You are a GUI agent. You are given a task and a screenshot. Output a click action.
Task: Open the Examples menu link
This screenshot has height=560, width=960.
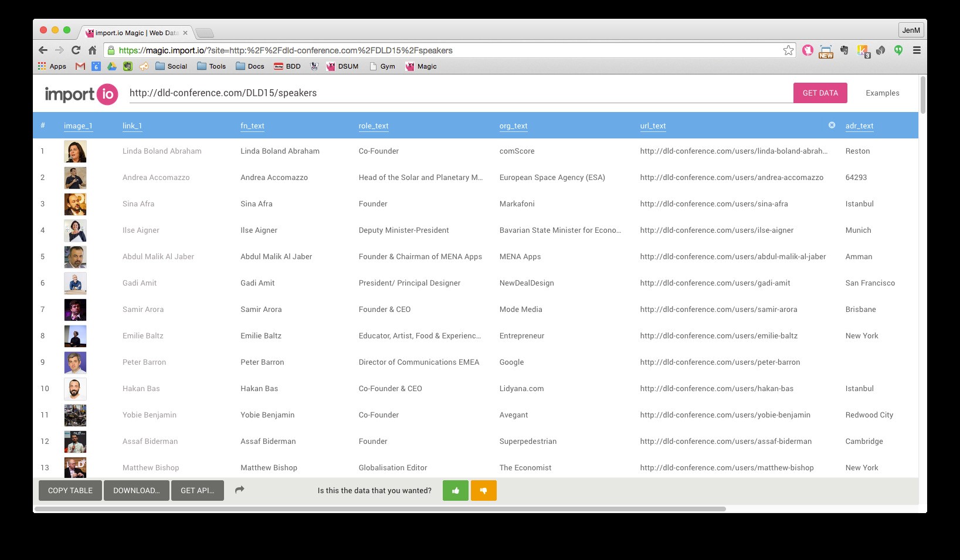click(x=882, y=93)
